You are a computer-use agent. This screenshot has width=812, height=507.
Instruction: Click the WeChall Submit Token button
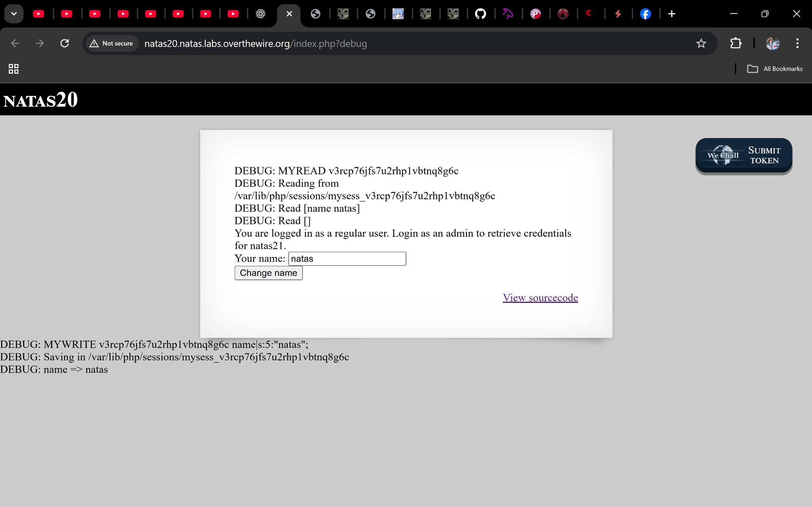click(x=743, y=155)
